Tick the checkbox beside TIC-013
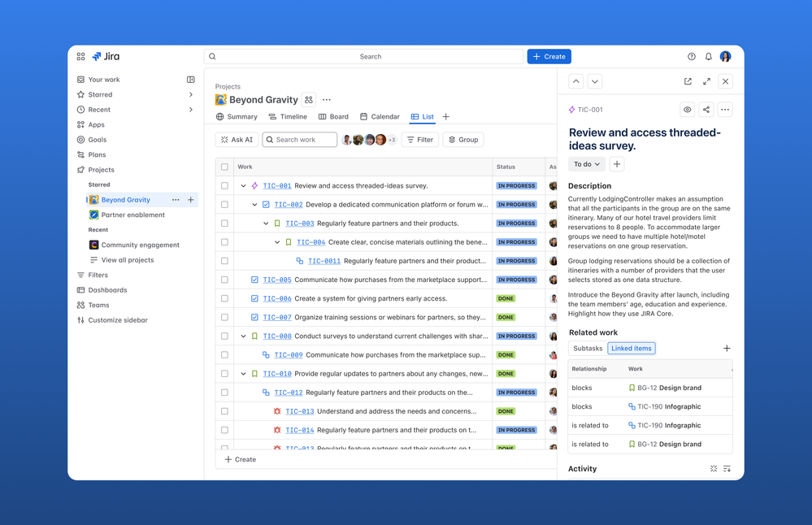Image resolution: width=812 pixels, height=525 pixels. coord(225,411)
